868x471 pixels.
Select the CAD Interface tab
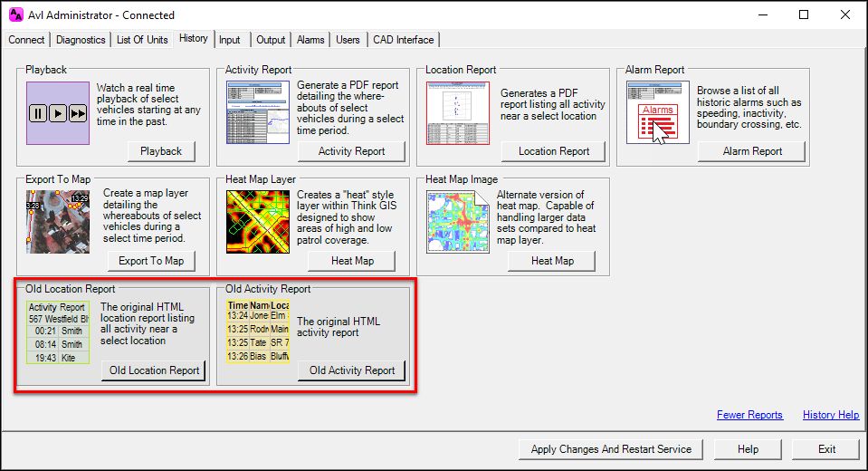point(404,40)
